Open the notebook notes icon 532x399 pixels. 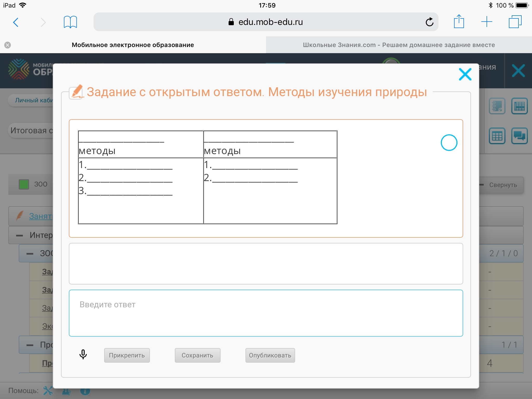point(497,106)
